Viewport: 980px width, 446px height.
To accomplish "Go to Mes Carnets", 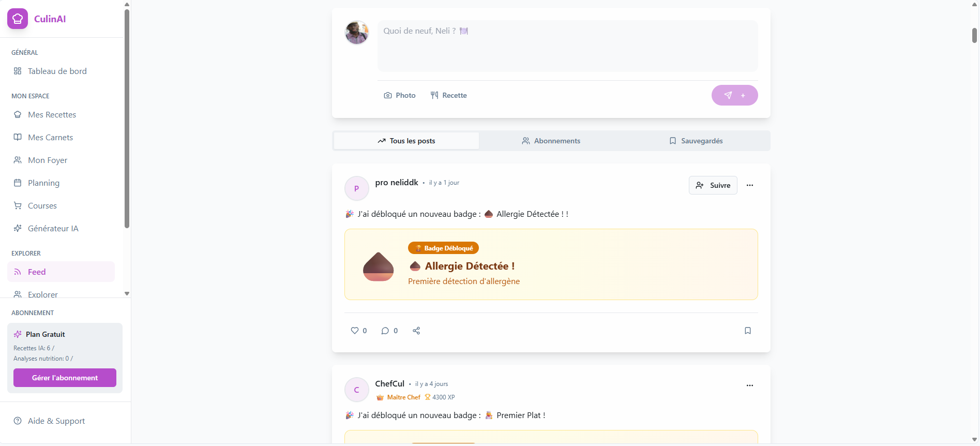I will pos(61,137).
